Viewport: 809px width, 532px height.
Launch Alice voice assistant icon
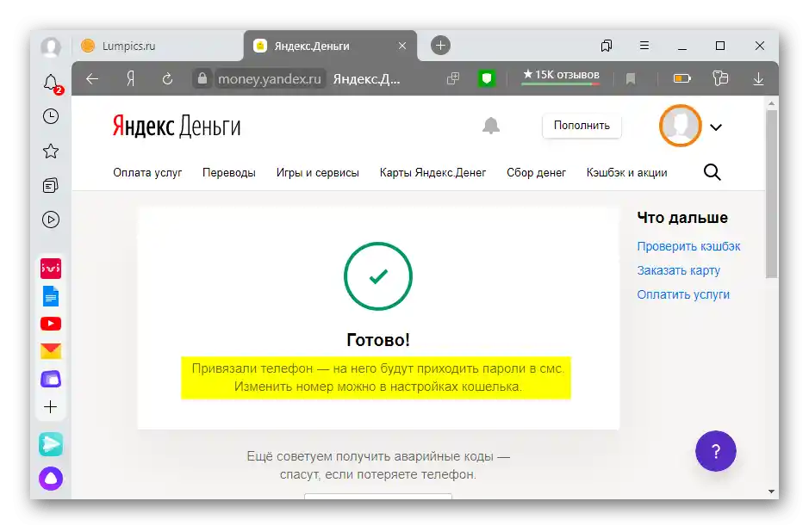(x=51, y=479)
